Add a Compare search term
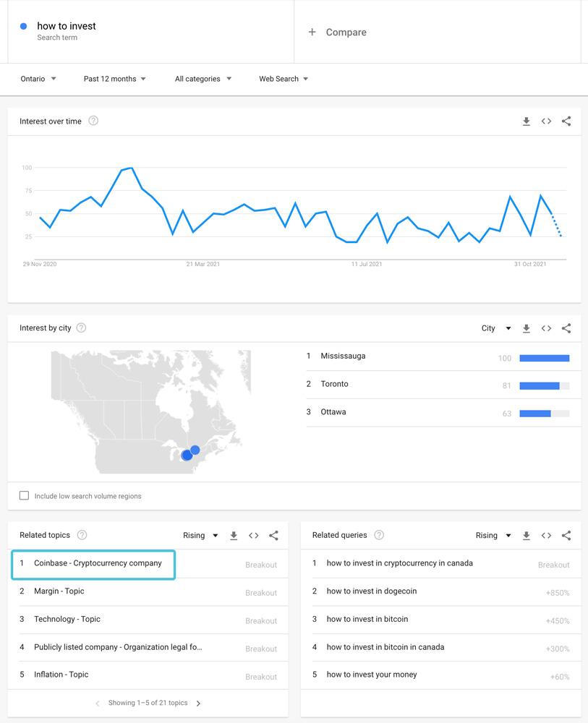The width and height of the screenshot is (588, 723). pos(338,32)
